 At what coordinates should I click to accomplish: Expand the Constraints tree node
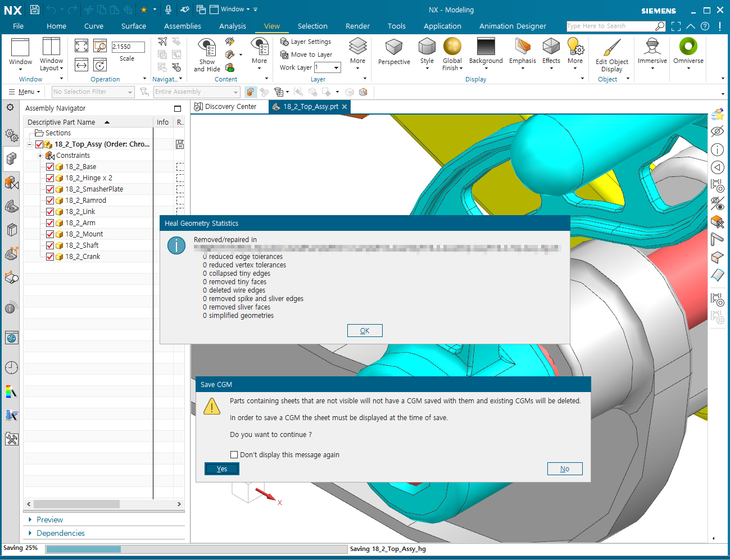(x=40, y=156)
